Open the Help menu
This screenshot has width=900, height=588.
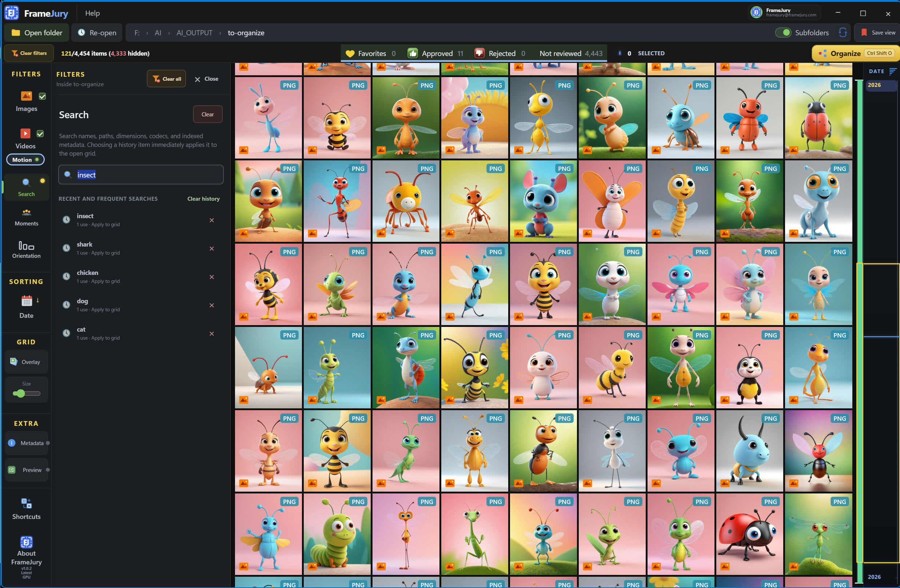[x=92, y=13]
